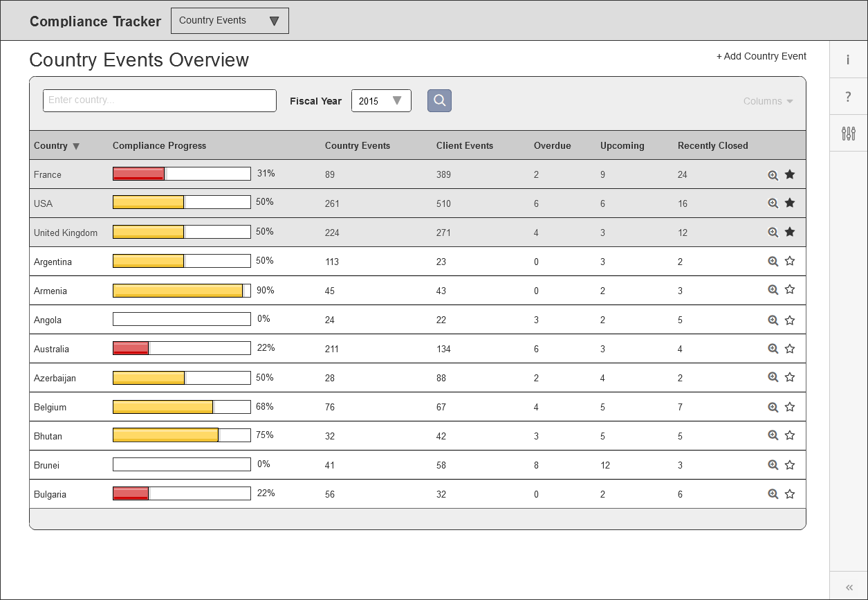
Task: Zoom into Argentina row details
Action: tap(773, 262)
